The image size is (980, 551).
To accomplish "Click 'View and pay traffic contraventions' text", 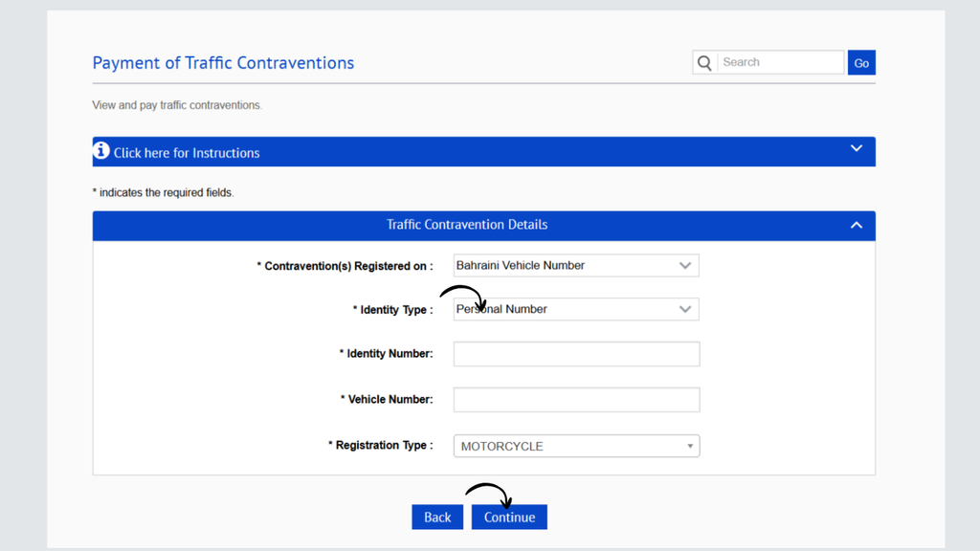I will pos(177,105).
